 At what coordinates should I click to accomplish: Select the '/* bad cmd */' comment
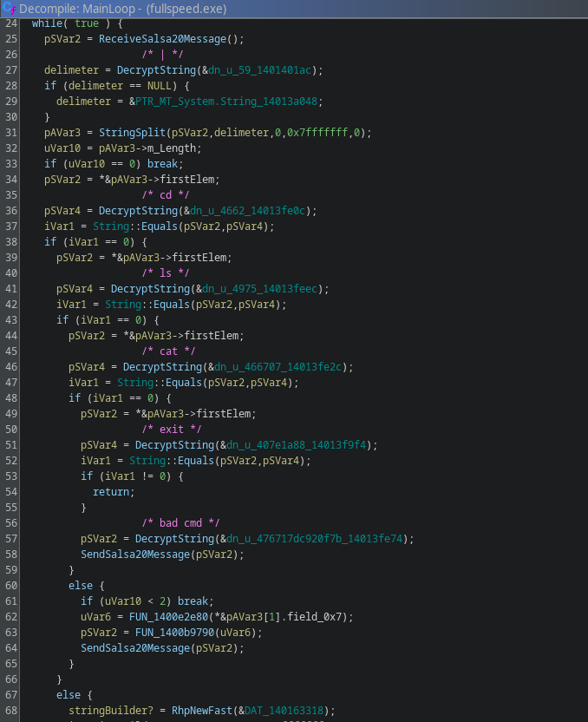coord(180,523)
